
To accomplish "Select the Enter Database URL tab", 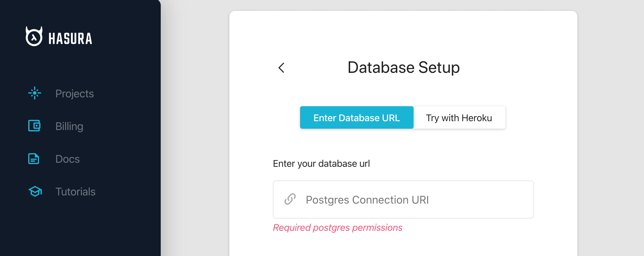I will pos(356,118).
